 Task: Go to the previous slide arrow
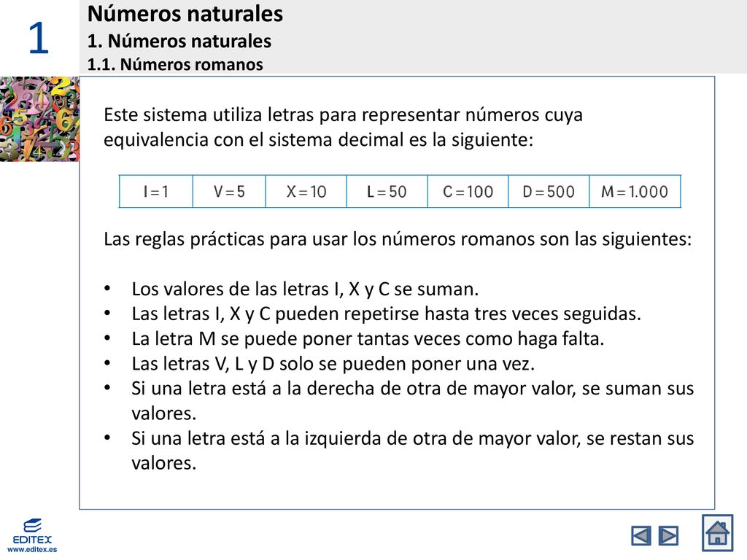[640, 536]
